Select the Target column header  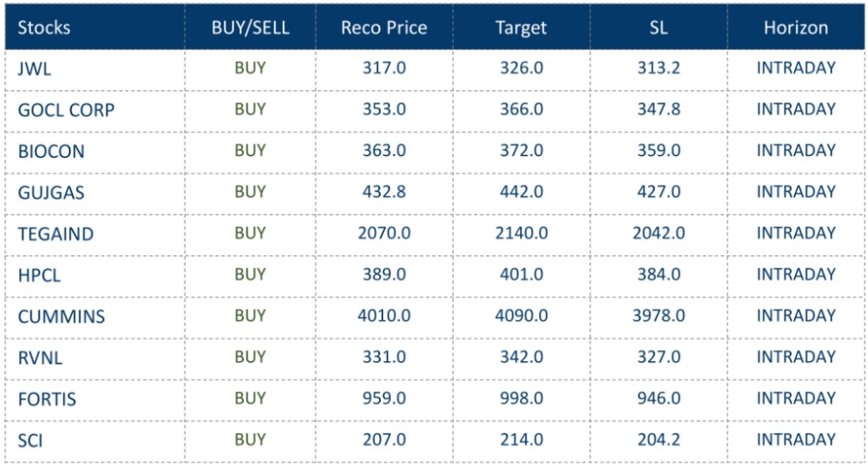(x=521, y=28)
